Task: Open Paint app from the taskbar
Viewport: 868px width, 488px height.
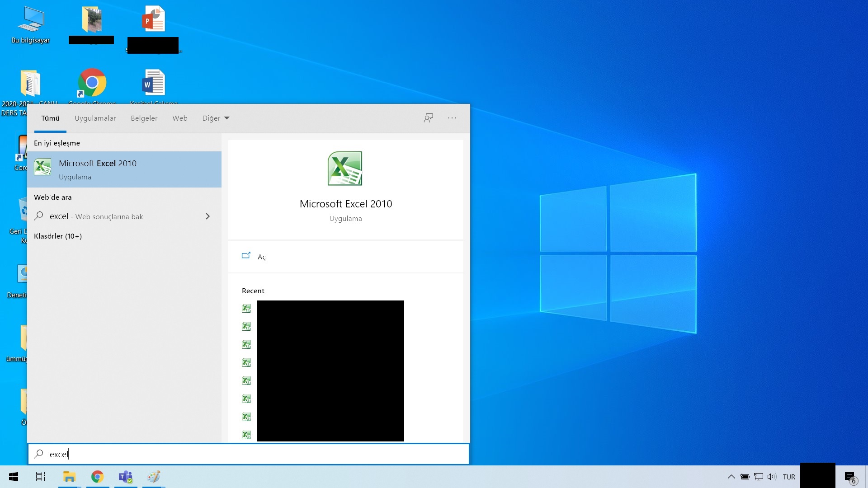Action: pos(154,477)
